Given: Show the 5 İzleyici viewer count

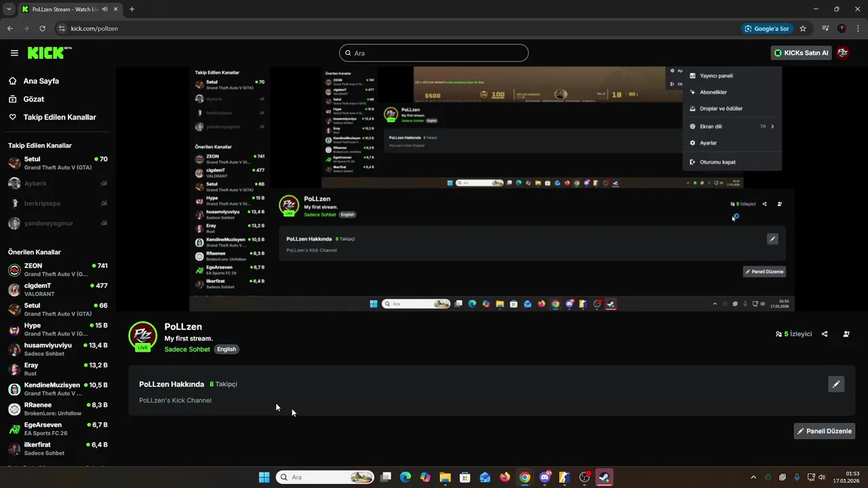Looking at the screenshot, I should [x=793, y=334].
